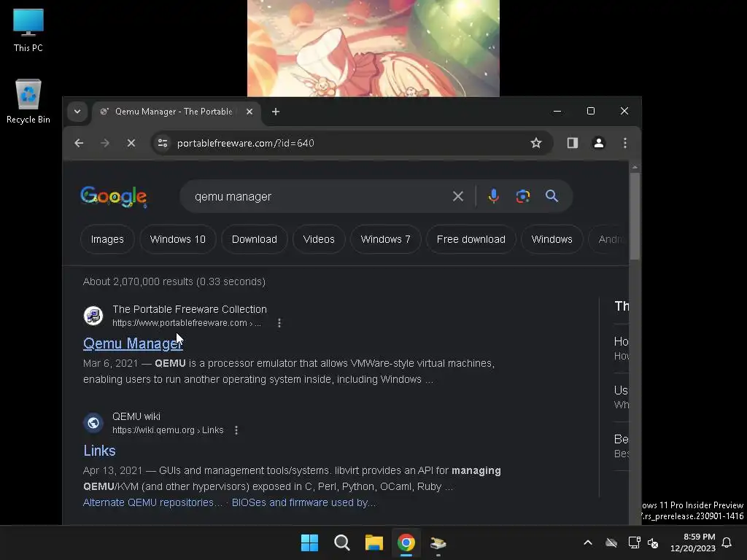The width and height of the screenshot is (747, 560).
Task: Open muted volume tray icon
Action: pos(653,542)
